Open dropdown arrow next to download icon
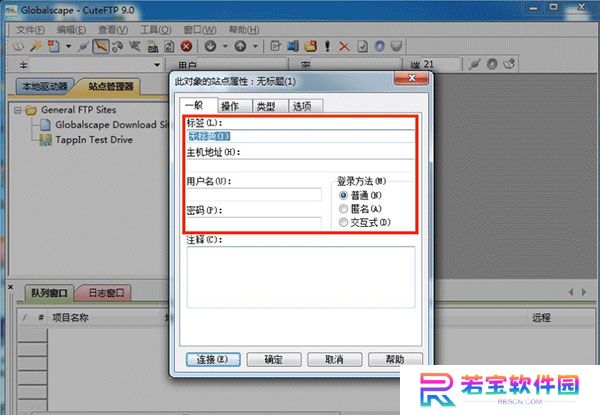600x415 pixels. 225,47
